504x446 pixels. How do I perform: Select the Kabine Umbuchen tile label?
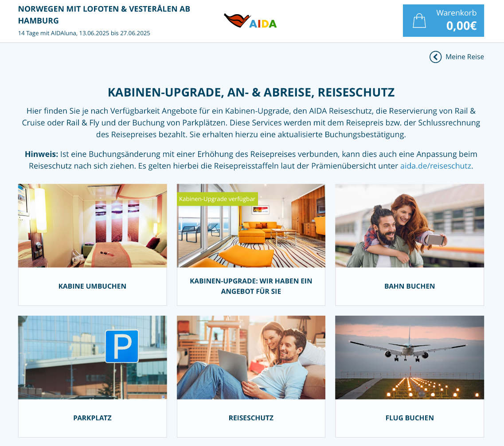[x=92, y=286]
